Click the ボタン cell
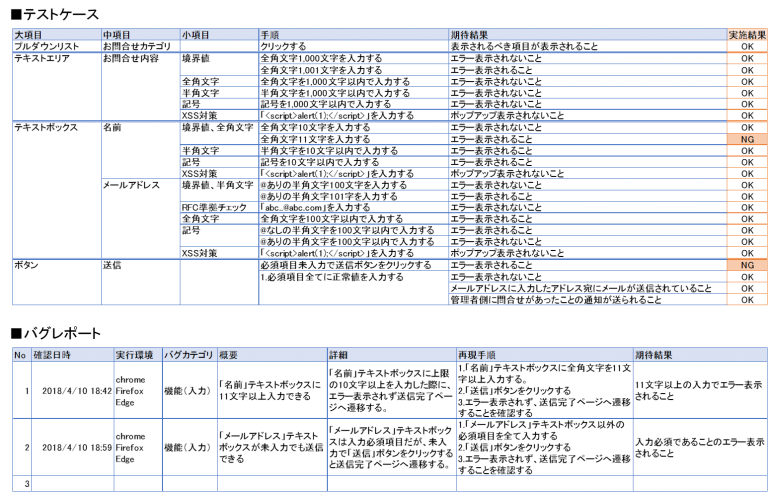The height and width of the screenshot is (492, 768). (x=57, y=282)
